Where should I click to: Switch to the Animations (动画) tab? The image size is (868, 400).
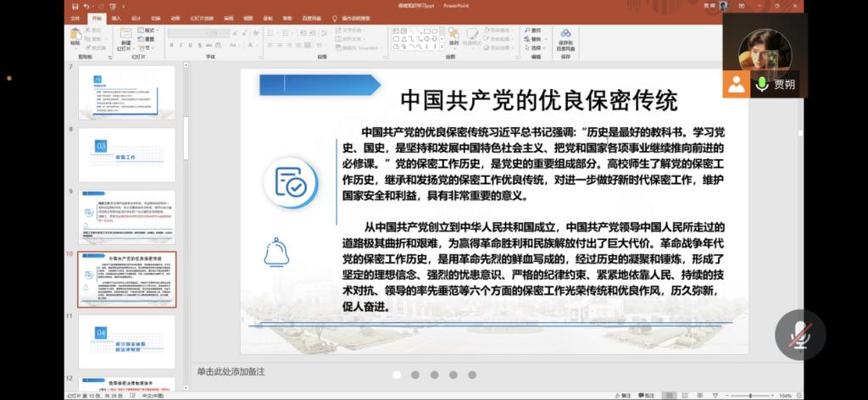click(x=175, y=19)
